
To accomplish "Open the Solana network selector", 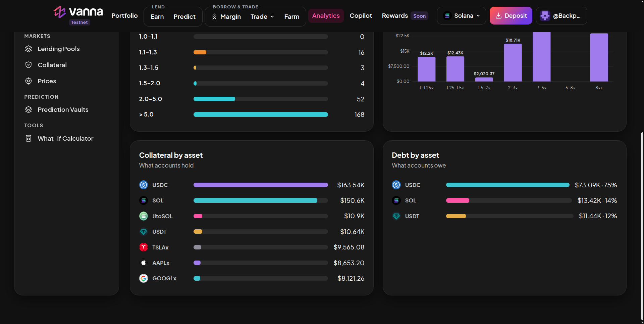I will [x=461, y=16].
